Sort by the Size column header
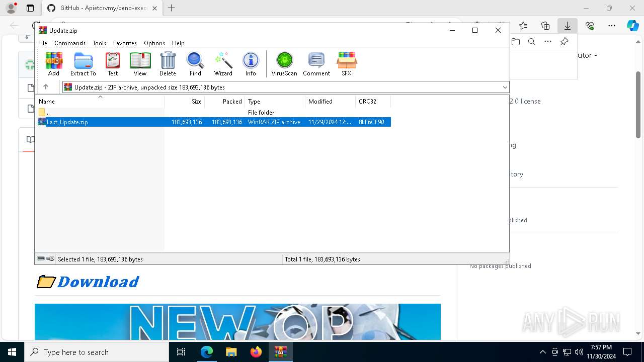644x362 pixels. (185, 102)
